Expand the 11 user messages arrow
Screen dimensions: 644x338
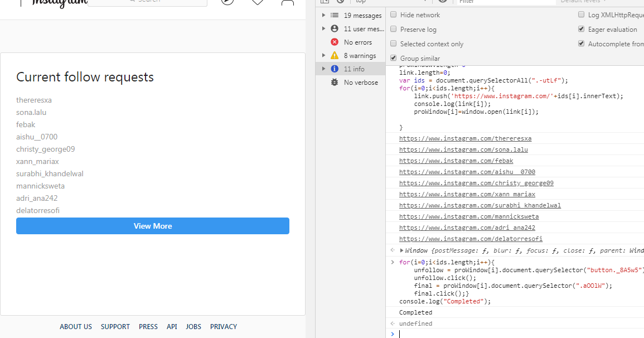(x=323, y=29)
